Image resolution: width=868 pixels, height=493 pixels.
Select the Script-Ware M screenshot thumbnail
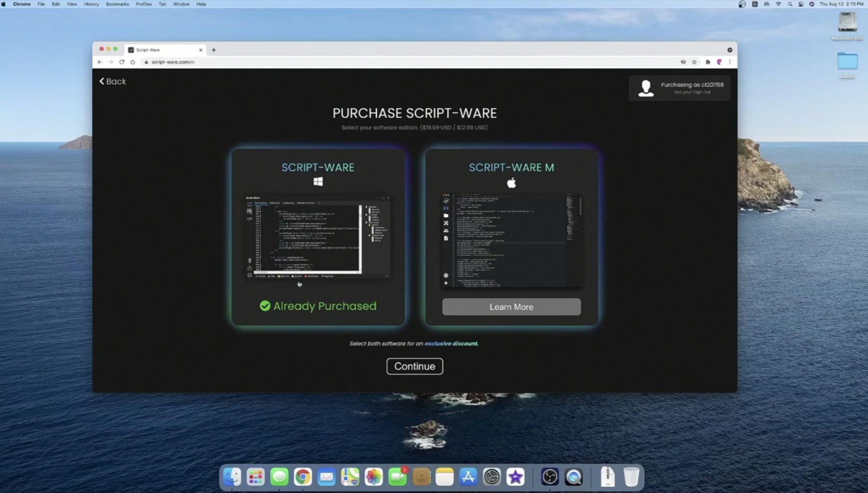pyautogui.click(x=511, y=240)
